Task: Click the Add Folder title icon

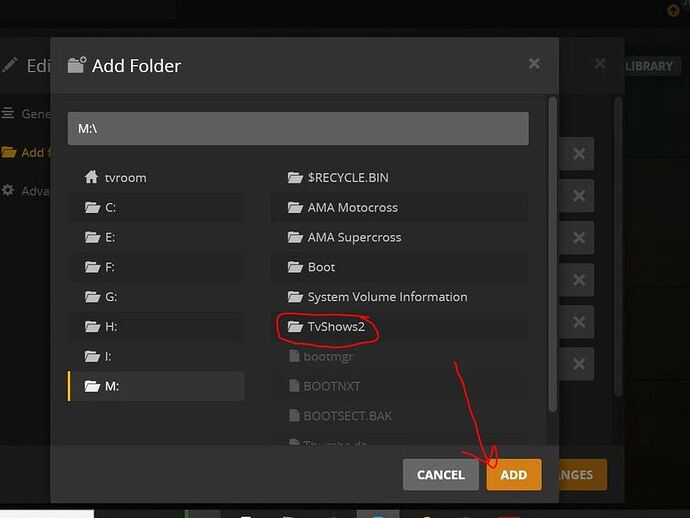Action: coord(77,65)
